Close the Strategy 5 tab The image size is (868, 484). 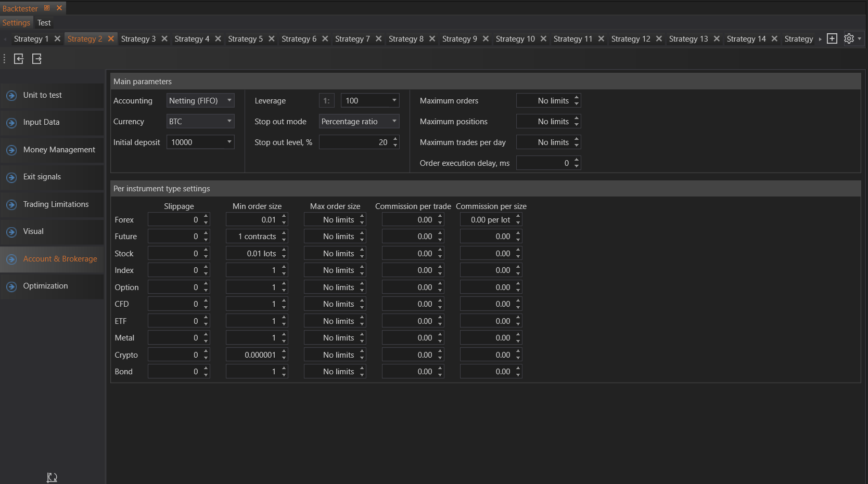[272, 39]
